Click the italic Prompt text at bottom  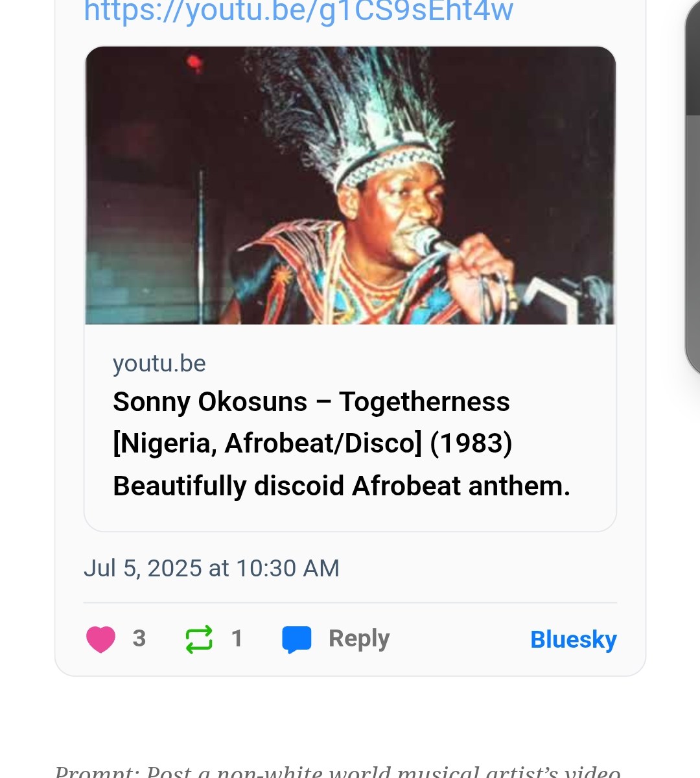pos(337,772)
